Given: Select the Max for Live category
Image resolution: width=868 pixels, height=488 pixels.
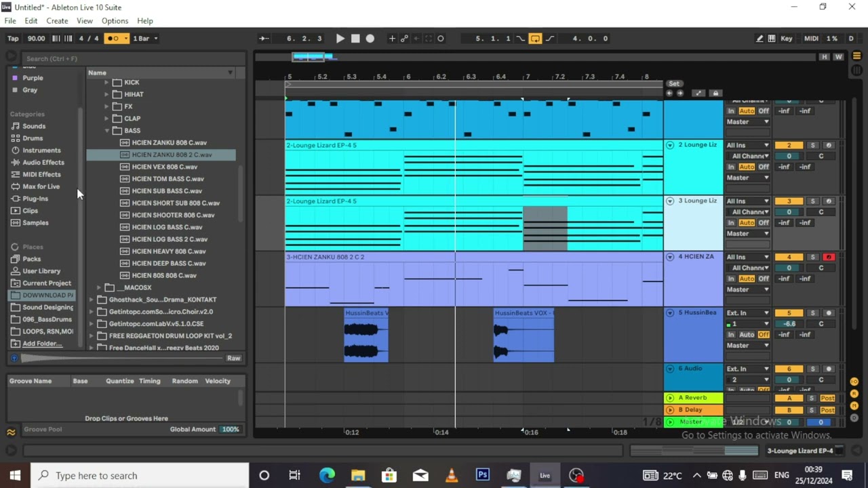Looking at the screenshot, I should (x=41, y=186).
